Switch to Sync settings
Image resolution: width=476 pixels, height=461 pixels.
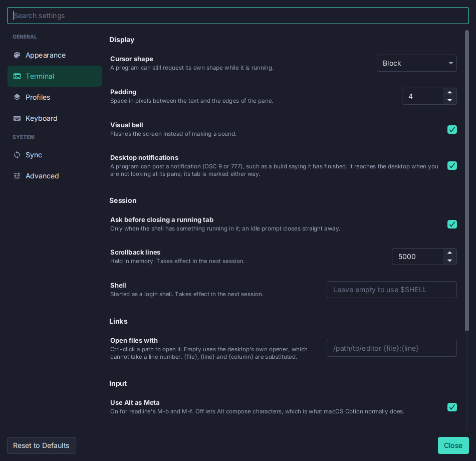coord(55,155)
